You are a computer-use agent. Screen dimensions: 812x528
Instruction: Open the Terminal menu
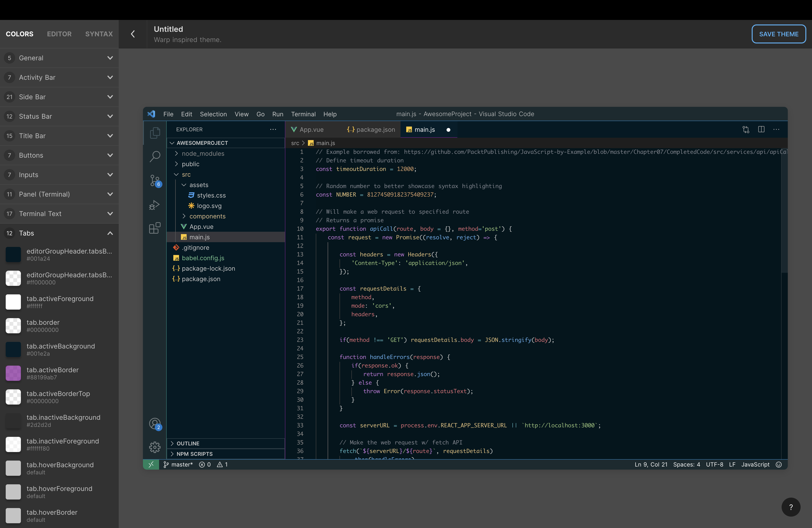coord(303,114)
